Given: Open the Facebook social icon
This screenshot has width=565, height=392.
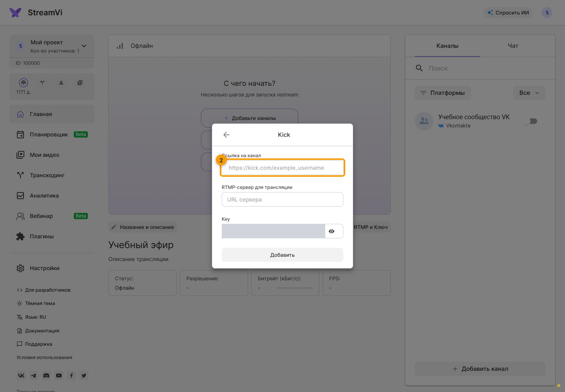Looking at the screenshot, I should click(71, 376).
